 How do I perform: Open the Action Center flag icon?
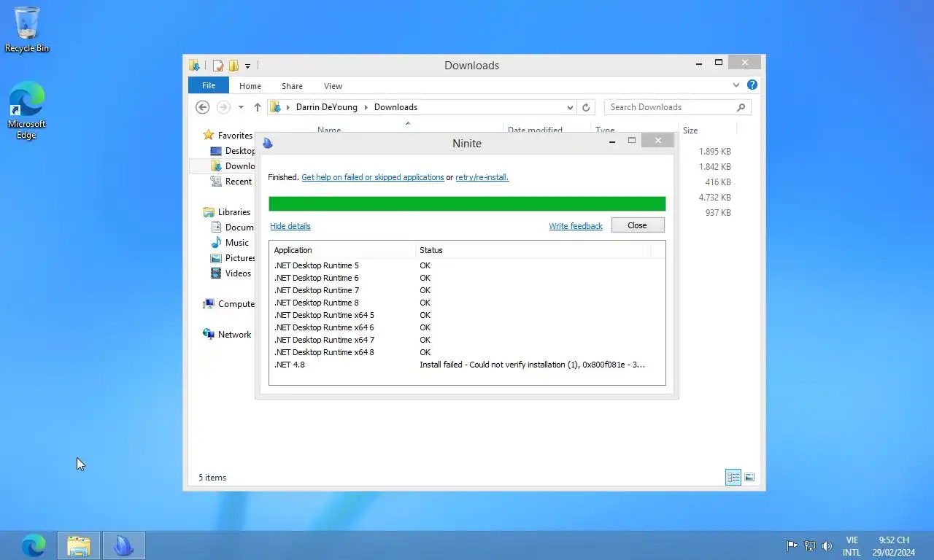pyautogui.click(x=792, y=545)
